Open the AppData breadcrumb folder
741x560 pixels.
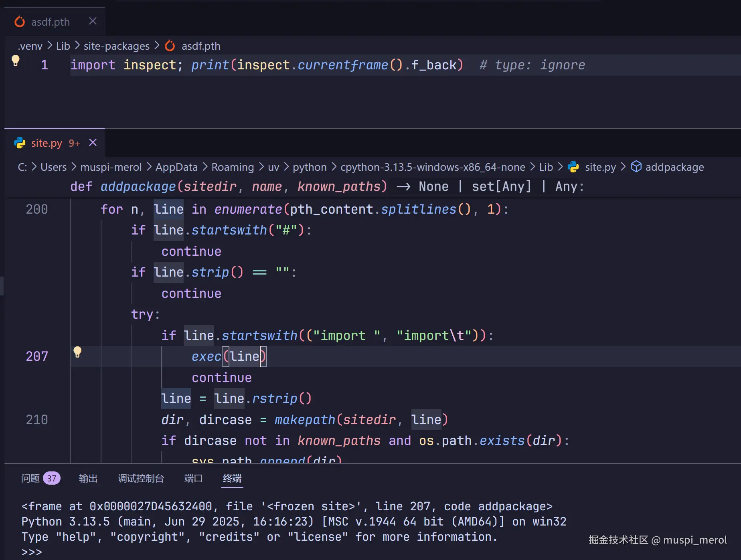[x=176, y=167]
